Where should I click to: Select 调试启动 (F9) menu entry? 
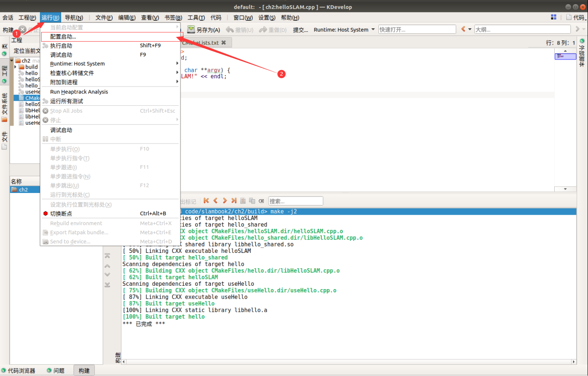[110, 55]
